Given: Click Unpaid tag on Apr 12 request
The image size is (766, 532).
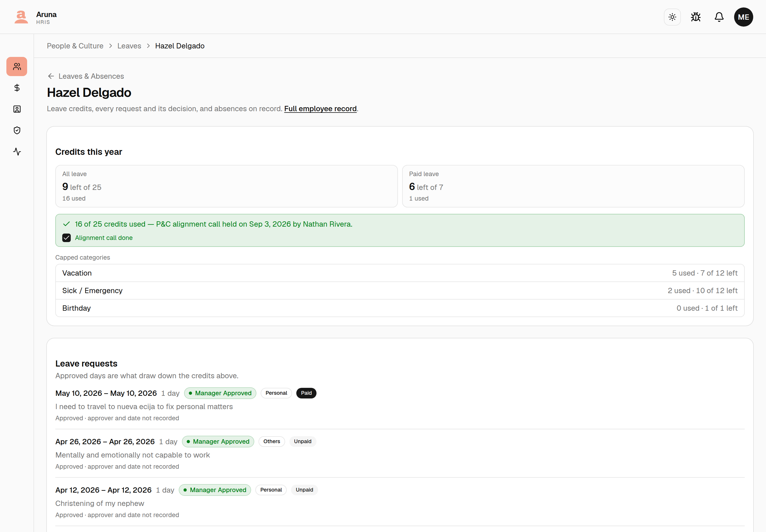Looking at the screenshot, I should coord(304,490).
